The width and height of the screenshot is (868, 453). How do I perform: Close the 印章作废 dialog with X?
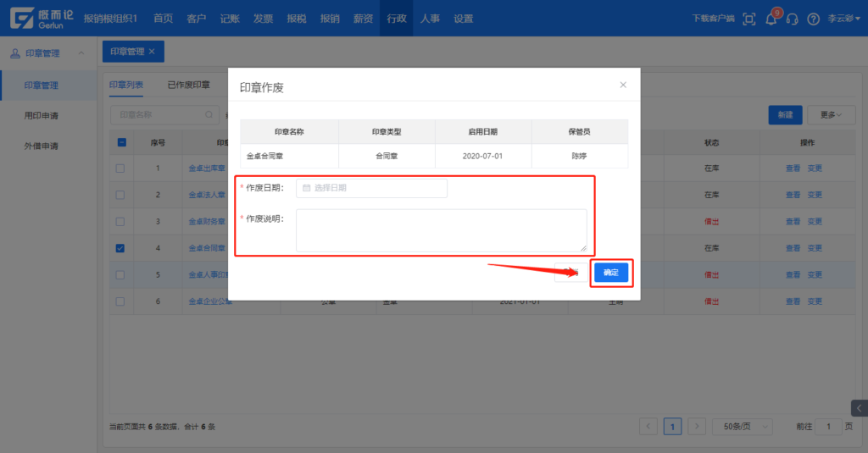tap(623, 85)
